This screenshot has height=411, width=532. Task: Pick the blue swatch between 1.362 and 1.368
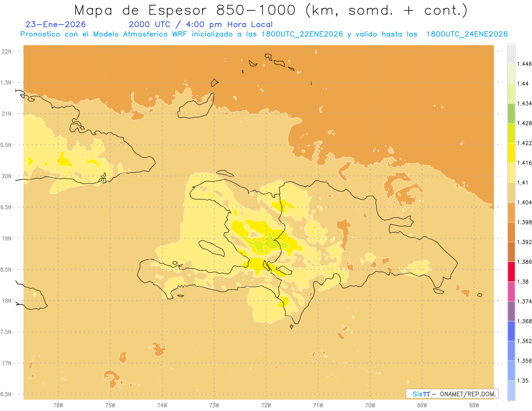511,331
